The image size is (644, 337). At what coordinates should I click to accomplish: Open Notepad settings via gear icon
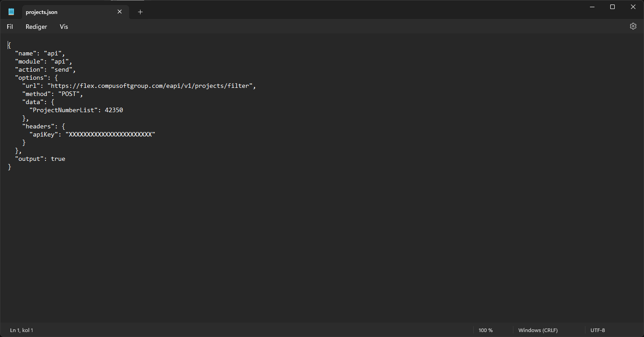pos(633,26)
